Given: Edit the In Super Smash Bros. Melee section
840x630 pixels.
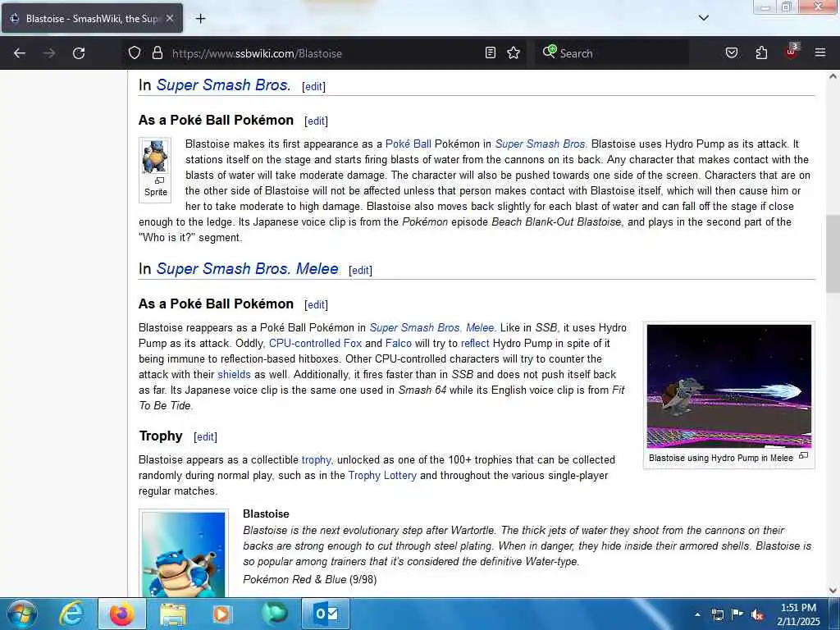Looking at the screenshot, I should click(360, 270).
